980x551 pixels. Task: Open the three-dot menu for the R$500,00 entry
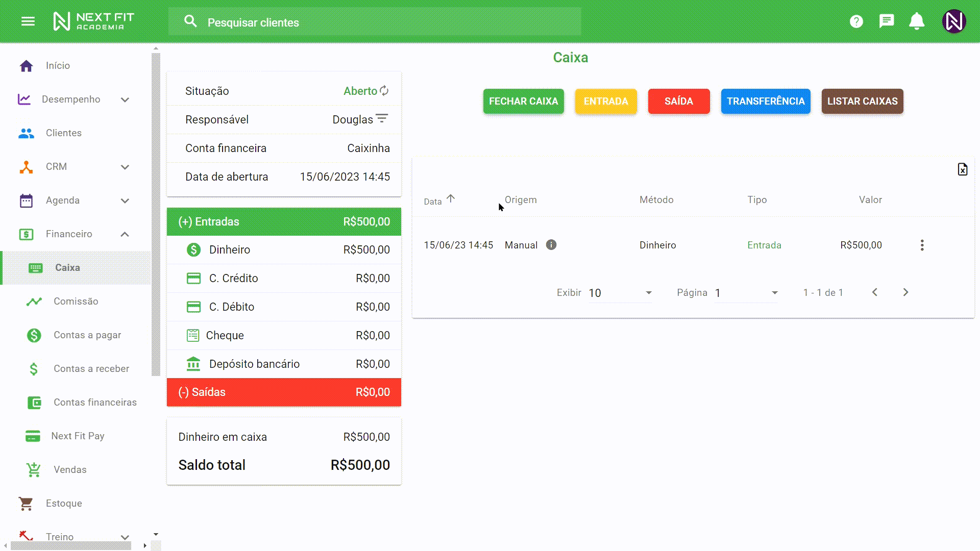pyautogui.click(x=922, y=245)
